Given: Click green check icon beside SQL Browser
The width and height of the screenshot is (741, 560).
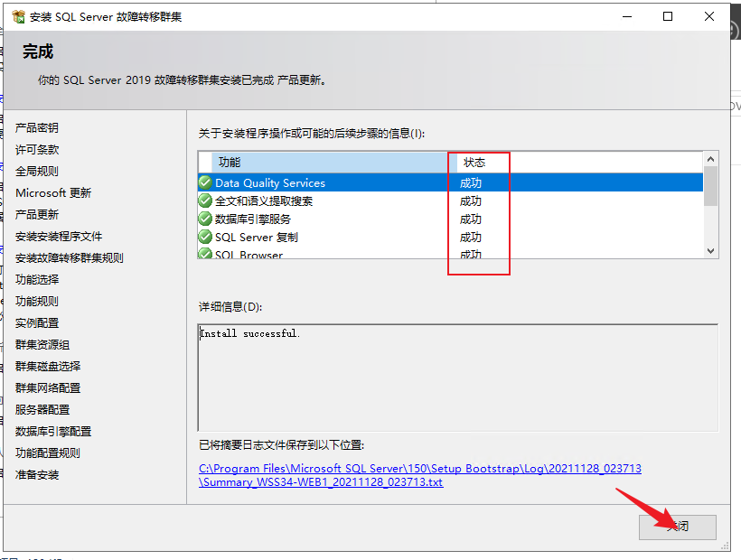Looking at the screenshot, I should point(205,253).
